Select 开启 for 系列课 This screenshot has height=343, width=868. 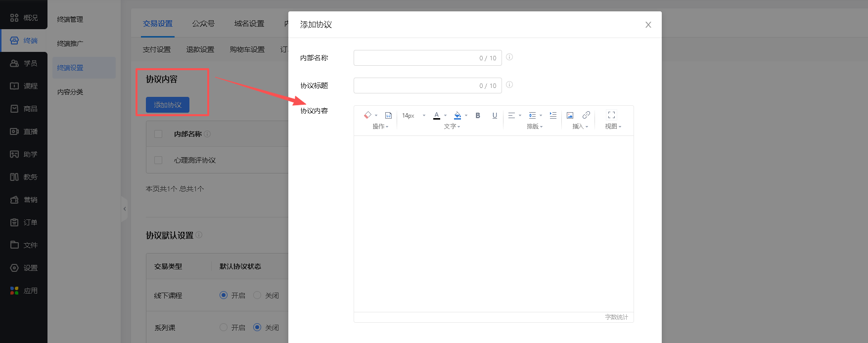click(224, 327)
